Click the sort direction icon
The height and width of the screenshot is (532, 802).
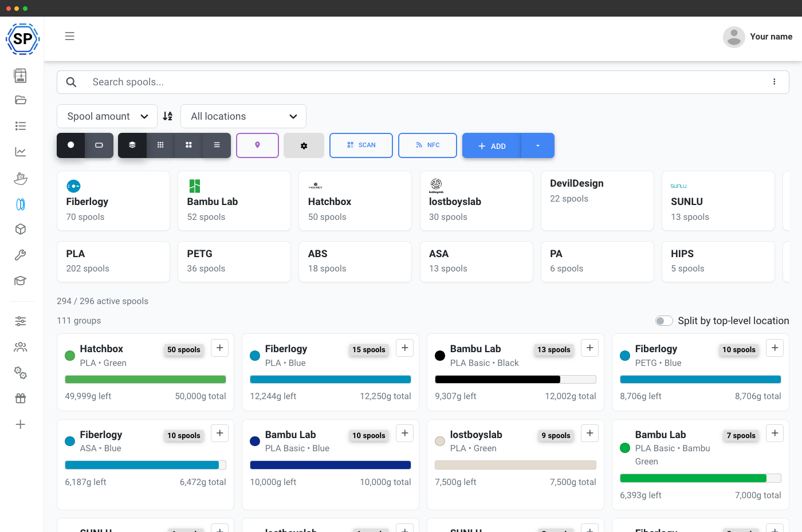(168, 116)
